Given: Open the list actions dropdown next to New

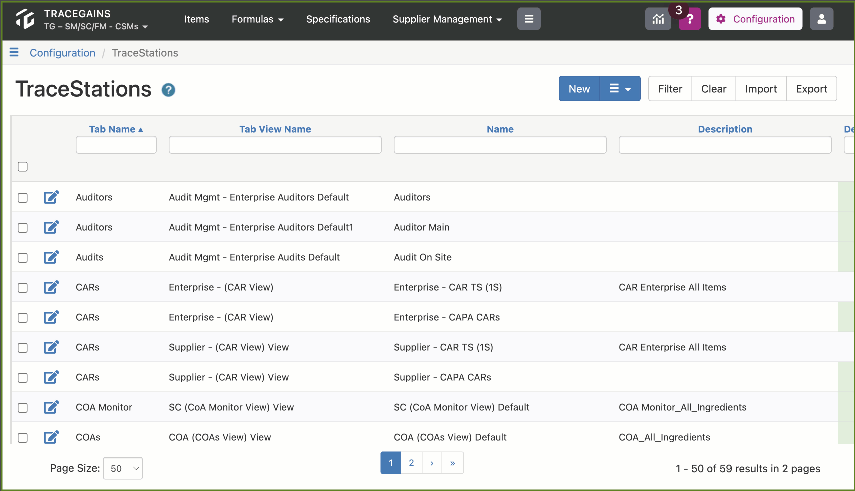Looking at the screenshot, I should [x=620, y=89].
